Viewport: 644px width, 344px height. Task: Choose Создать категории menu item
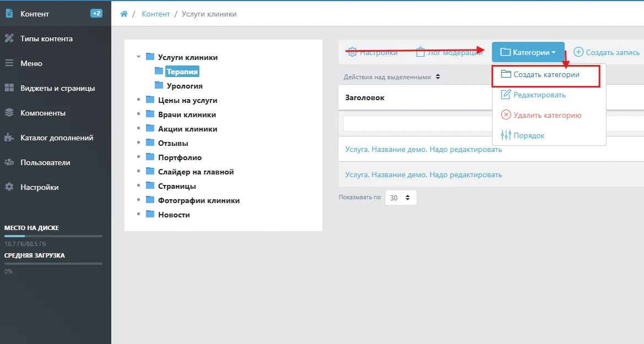point(545,74)
